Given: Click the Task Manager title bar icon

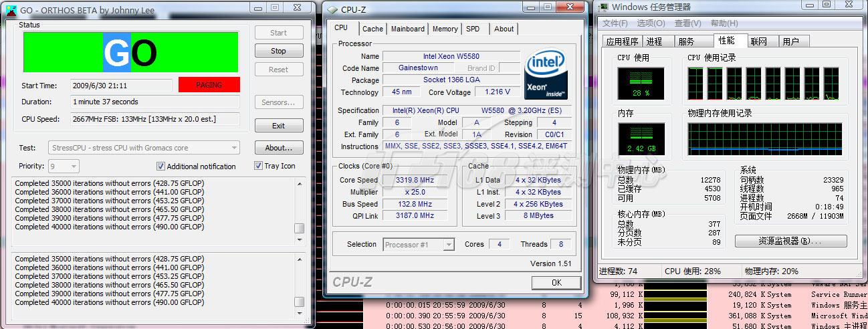Looking at the screenshot, I should click(x=603, y=7).
